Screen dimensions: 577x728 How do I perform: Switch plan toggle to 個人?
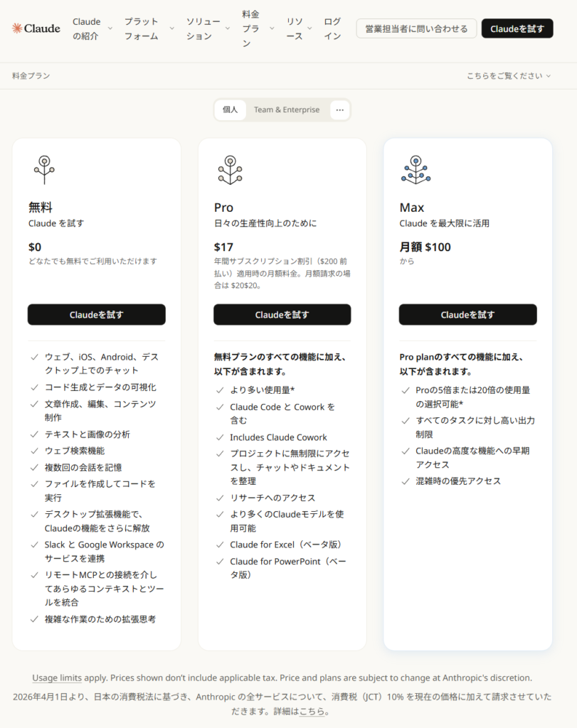click(x=230, y=110)
